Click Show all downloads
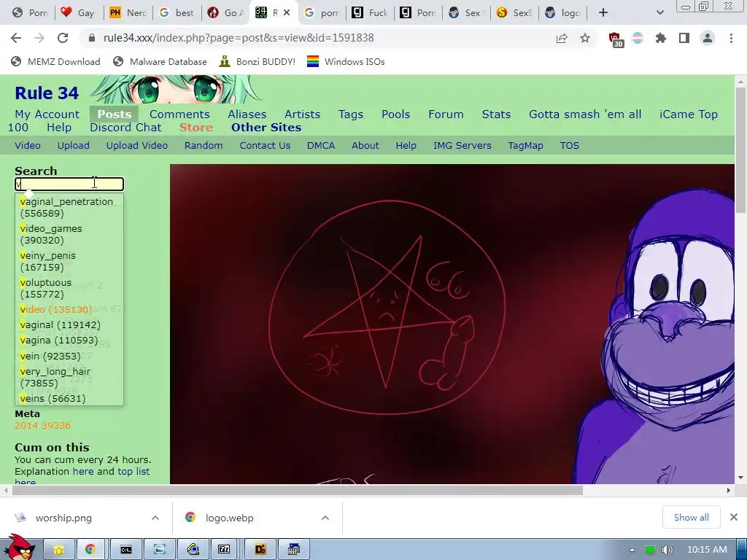Image resolution: width=747 pixels, height=560 pixels. [692, 517]
